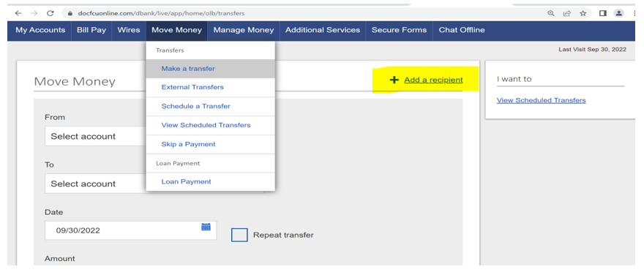
Task: Open the Secure Forms menu
Action: point(400,30)
